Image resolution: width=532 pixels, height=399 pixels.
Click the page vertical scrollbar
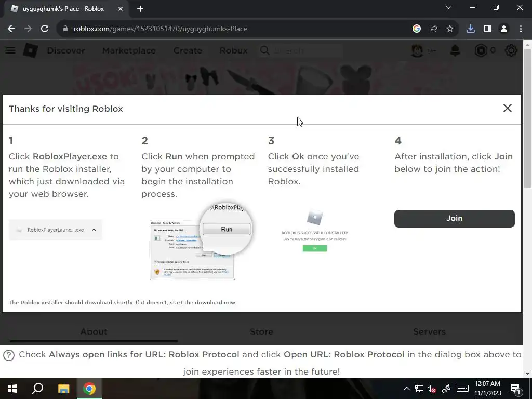(x=527, y=118)
